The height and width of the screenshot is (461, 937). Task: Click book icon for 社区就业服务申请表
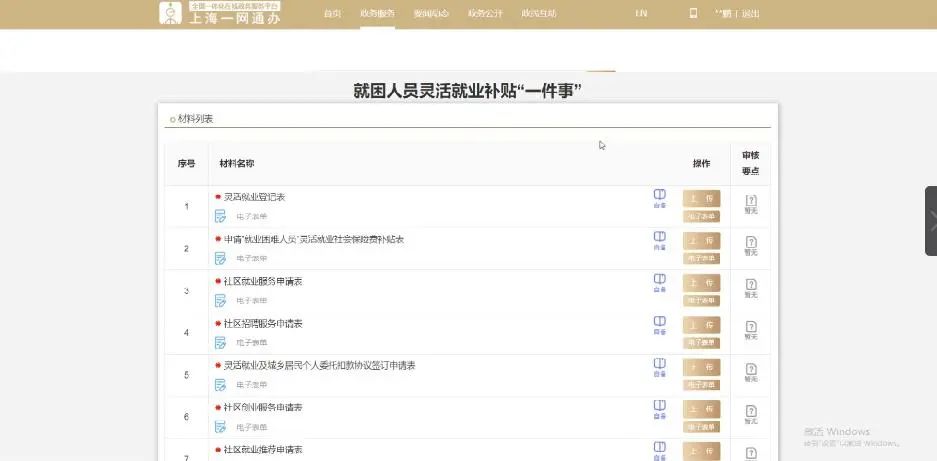coord(659,280)
